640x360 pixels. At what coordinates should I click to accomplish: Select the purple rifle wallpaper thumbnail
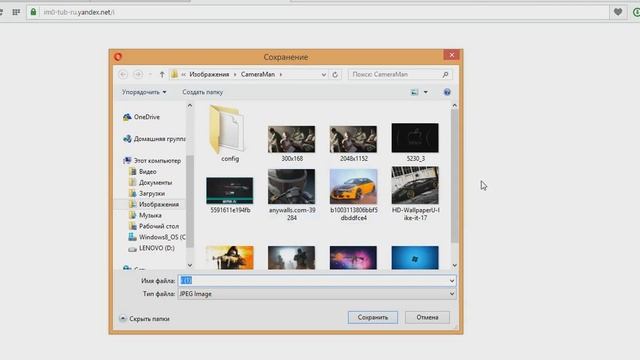tap(353, 258)
